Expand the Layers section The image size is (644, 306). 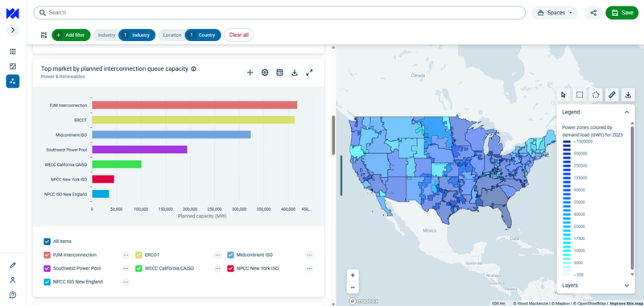[626, 285]
